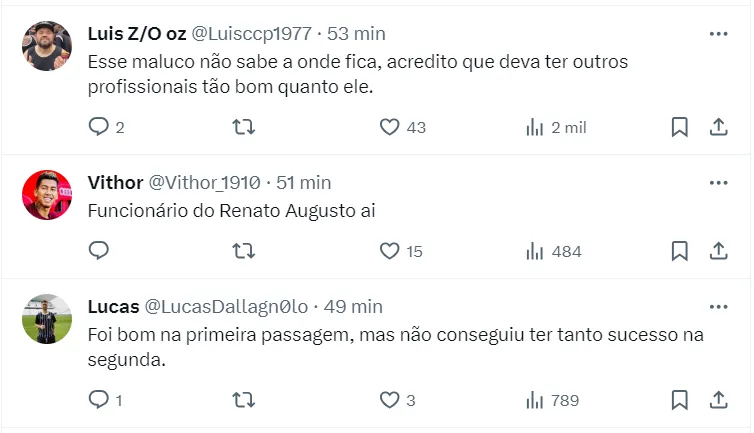
Task: Like Vithor's tweet with 15 likes
Action: coord(390,251)
